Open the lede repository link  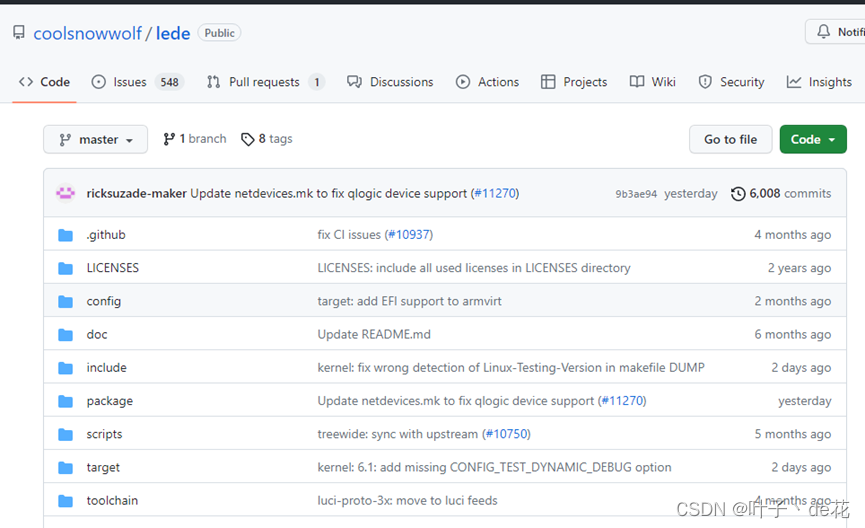pyautogui.click(x=173, y=33)
